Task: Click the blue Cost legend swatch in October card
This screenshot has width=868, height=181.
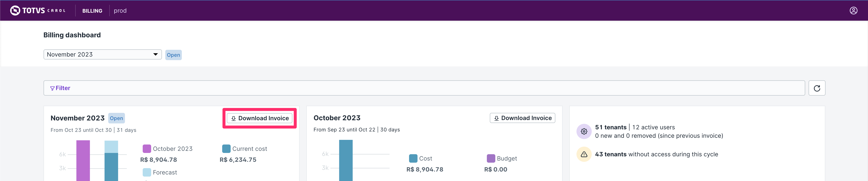Action: pos(413,158)
